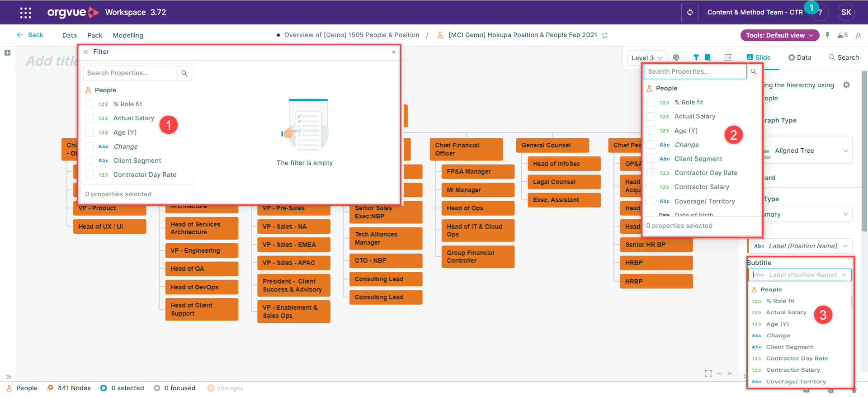The width and height of the screenshot is (868, 397).
Task: Switch to the Search tab
Action: pyautogui.click(x=844, y=57)
